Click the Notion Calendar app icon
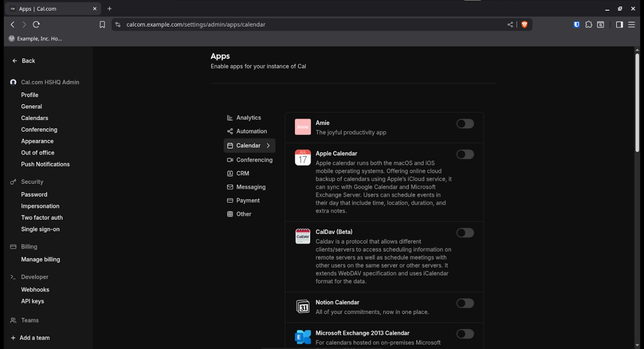This screenshot has height=349, width=644. point(303,307)
